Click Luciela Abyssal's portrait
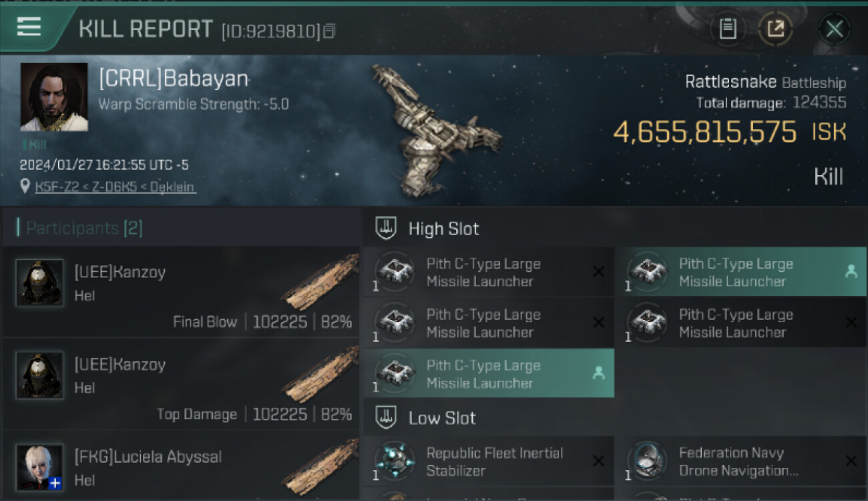This screenshot has width=868, height=501. [39, 468]
